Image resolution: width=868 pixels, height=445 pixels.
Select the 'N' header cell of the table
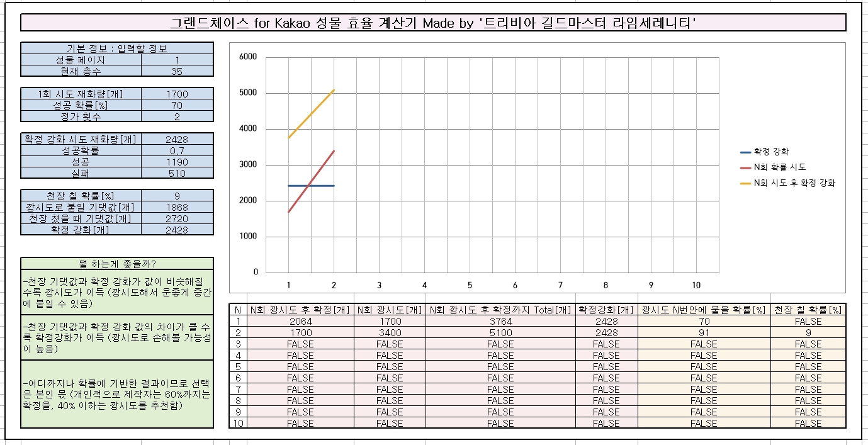tap(238, 310)
